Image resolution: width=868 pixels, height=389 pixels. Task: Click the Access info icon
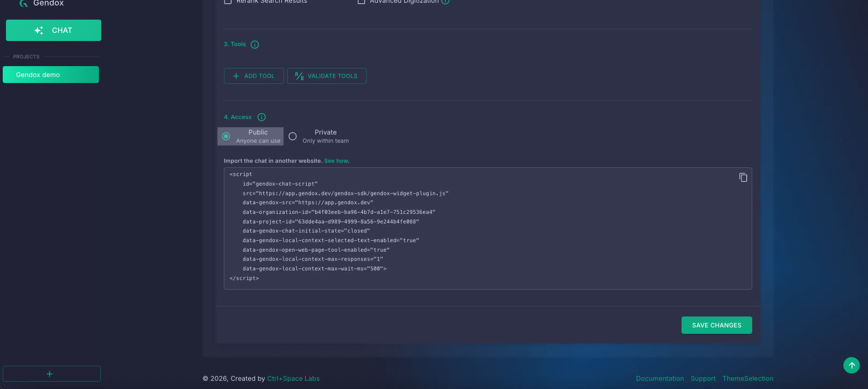coord(262,117)
